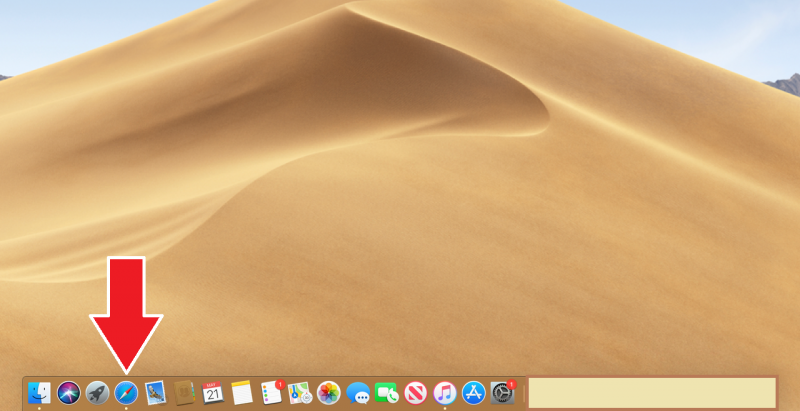
Task: Open the Safari compass icon
Action: pos(126,392)
